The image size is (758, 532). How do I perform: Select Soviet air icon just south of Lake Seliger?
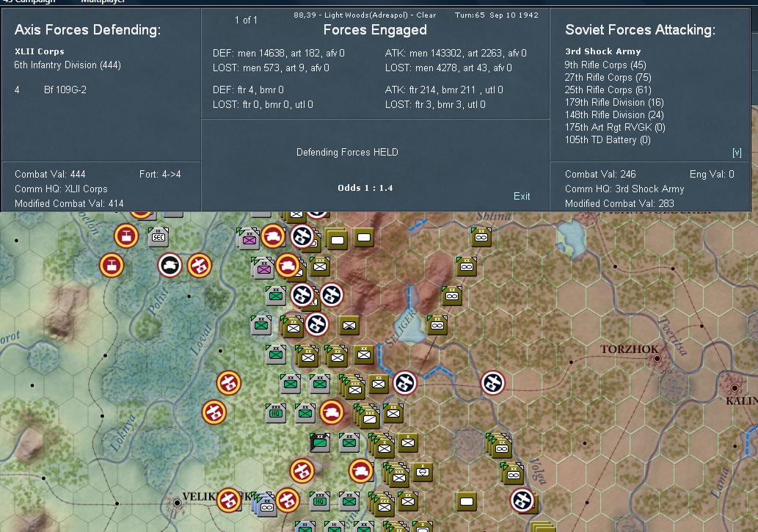tap(404, 383)
